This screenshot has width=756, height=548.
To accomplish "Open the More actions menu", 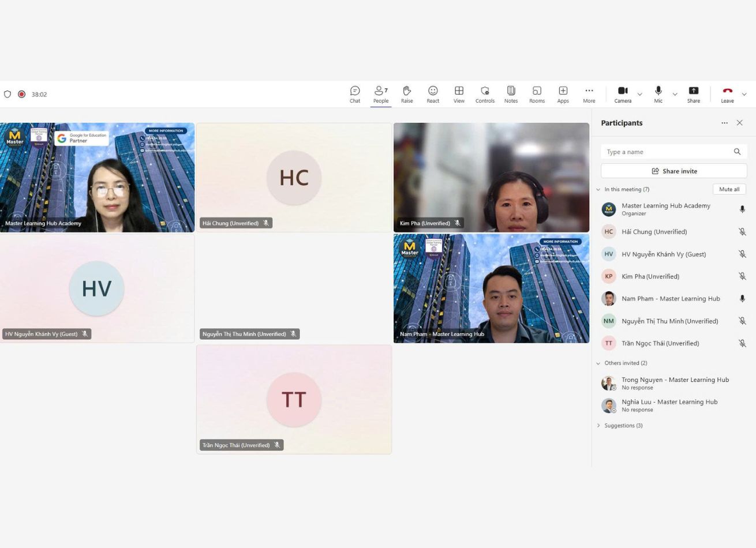I will (x=589, y=94).
